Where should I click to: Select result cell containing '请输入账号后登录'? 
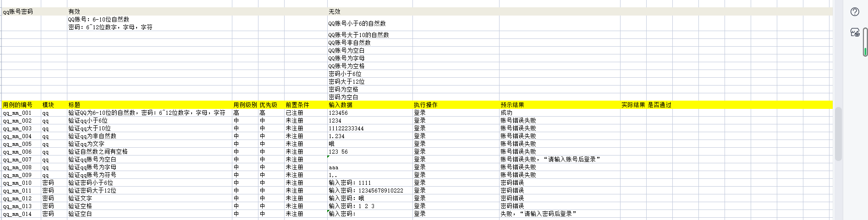(x=560, y=159)
